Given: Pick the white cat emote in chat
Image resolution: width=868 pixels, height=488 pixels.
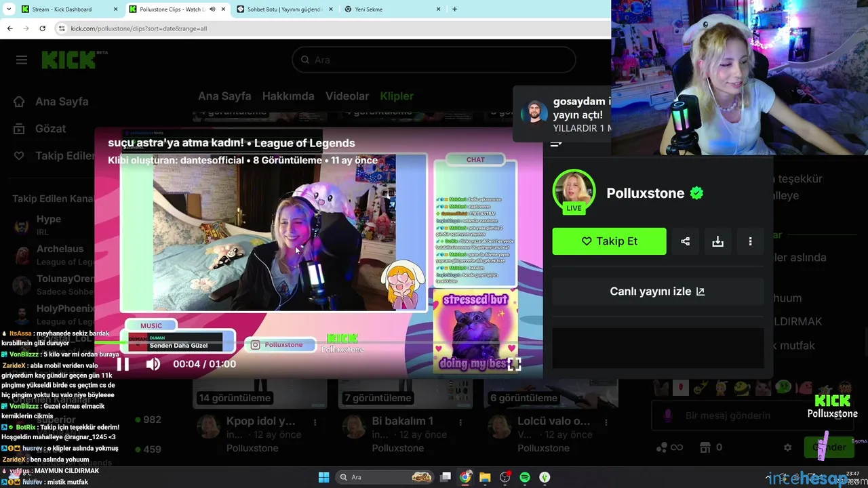Looking at the screenshot, I should tap(763, 388).
